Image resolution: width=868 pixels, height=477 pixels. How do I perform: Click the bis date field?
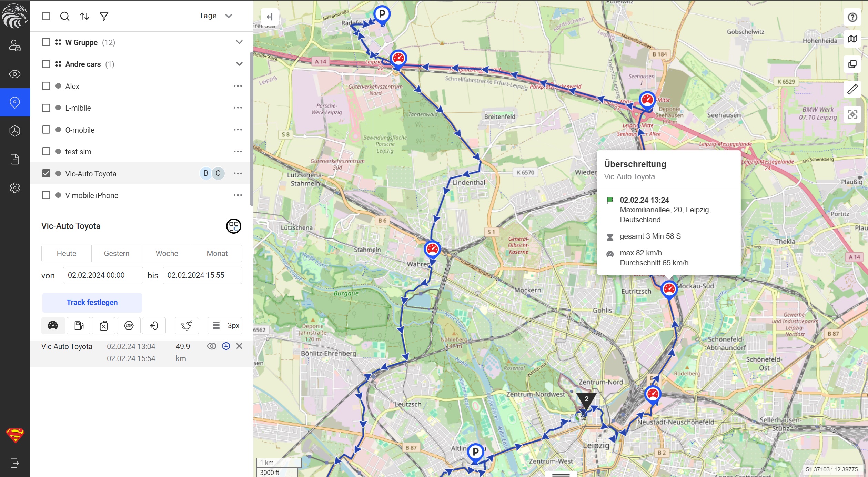point(202,275)
